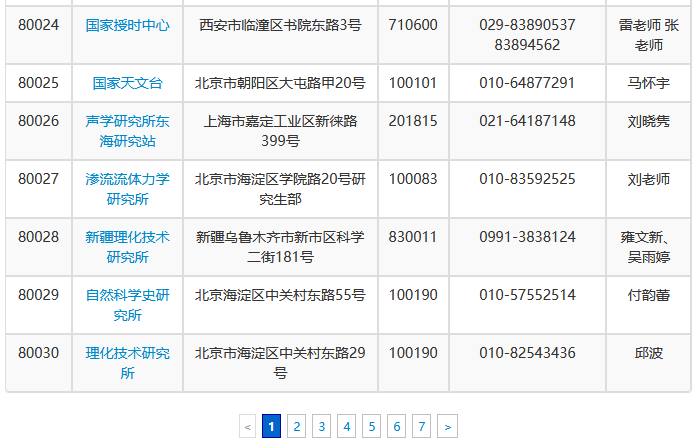The width and height of the screenshot is (699, 446).
Task: Click contact name 刘晓隽
Action: click(649, 121)
